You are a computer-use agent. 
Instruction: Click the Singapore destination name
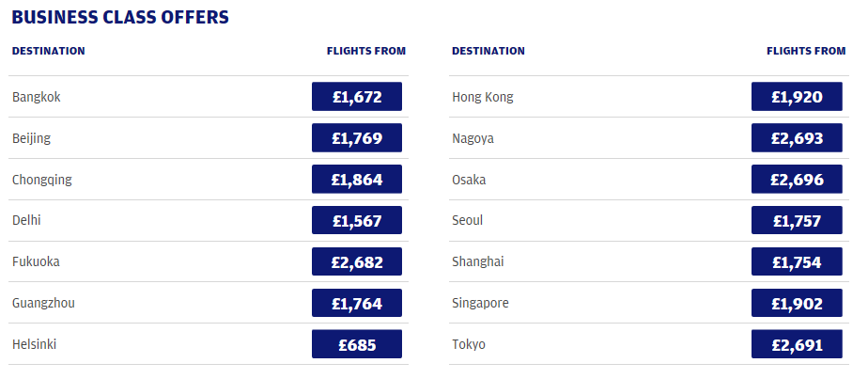[480, 303]
